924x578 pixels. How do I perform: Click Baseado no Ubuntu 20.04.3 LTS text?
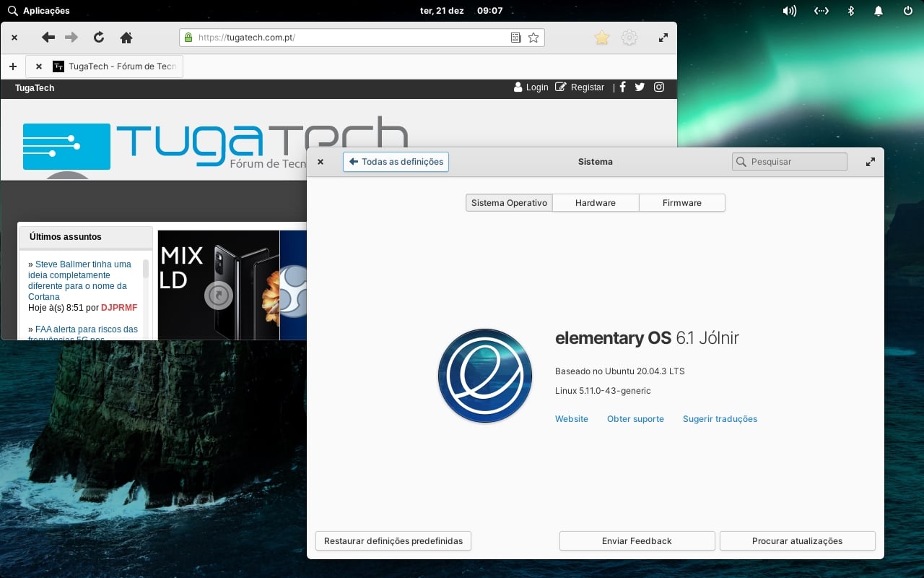click(619, 371)
